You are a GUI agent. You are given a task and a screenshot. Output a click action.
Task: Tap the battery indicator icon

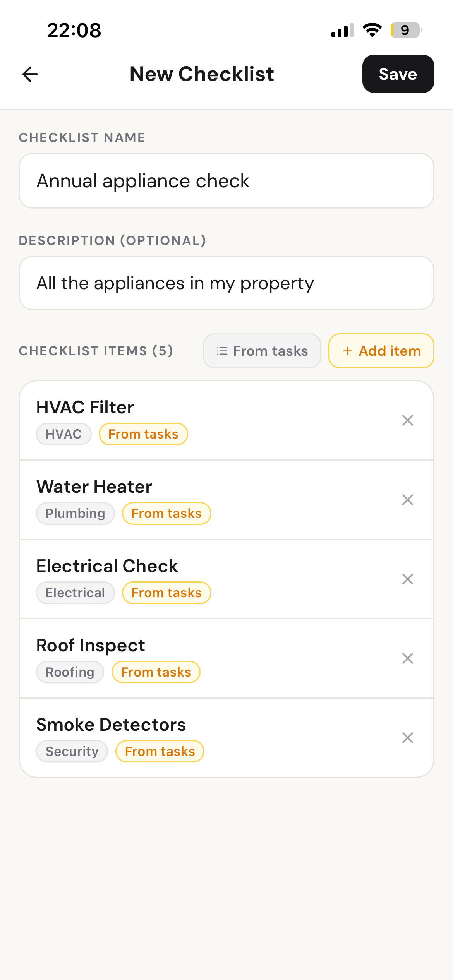click(x=405, y=30)
